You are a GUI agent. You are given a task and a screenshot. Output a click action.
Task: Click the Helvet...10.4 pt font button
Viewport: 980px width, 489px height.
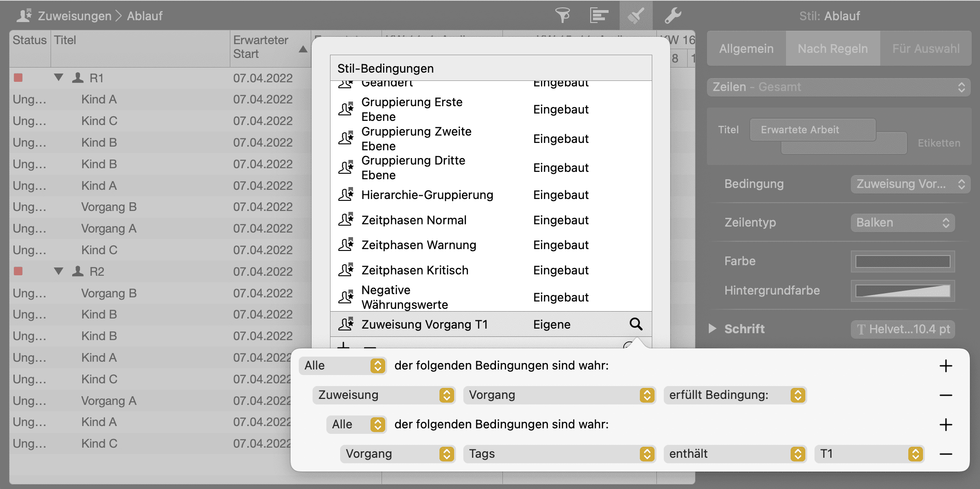point(903,329)
